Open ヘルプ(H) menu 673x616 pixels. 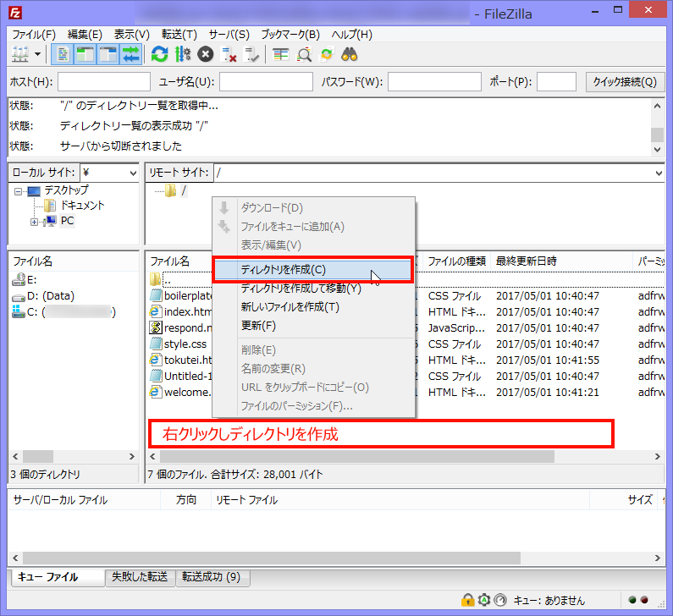tap(351, 35)
